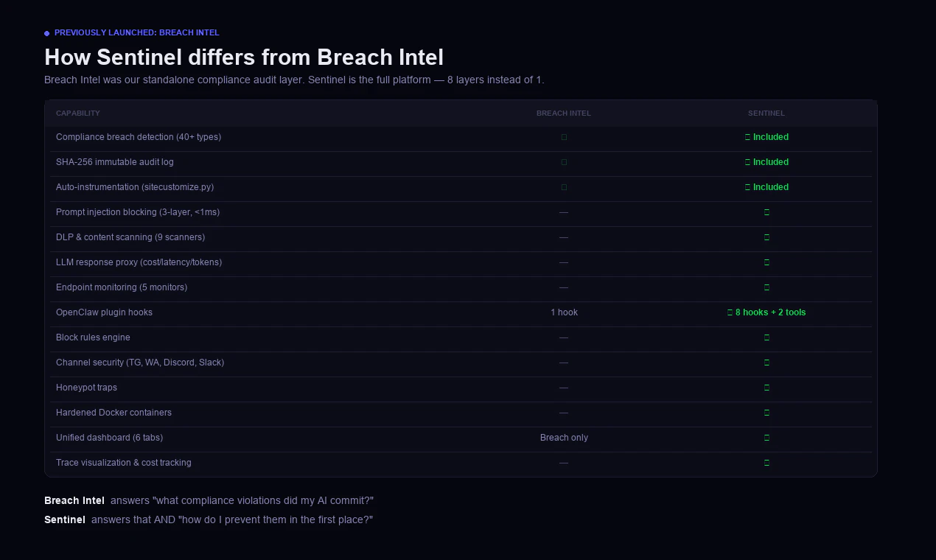Click Breach Intel checkmark for Auto-instrumentation row
The image size is (936, 560).
click(x=564, y=187)
